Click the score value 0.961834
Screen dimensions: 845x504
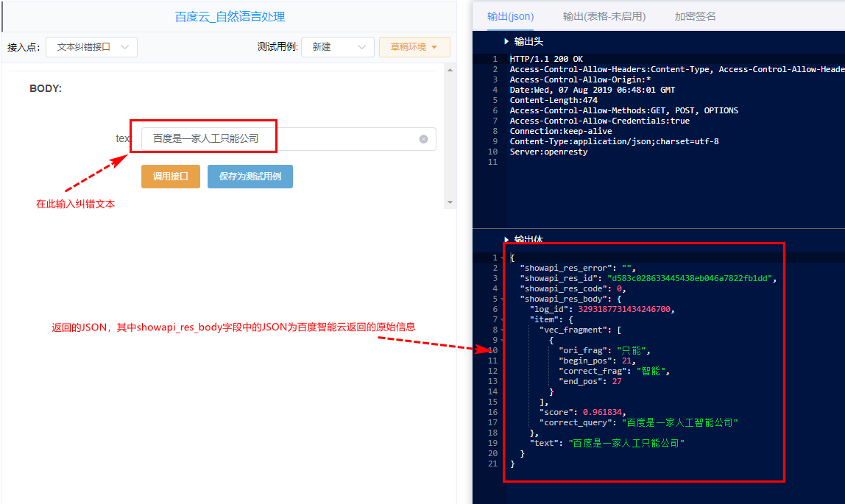click(x=602, y=412)
